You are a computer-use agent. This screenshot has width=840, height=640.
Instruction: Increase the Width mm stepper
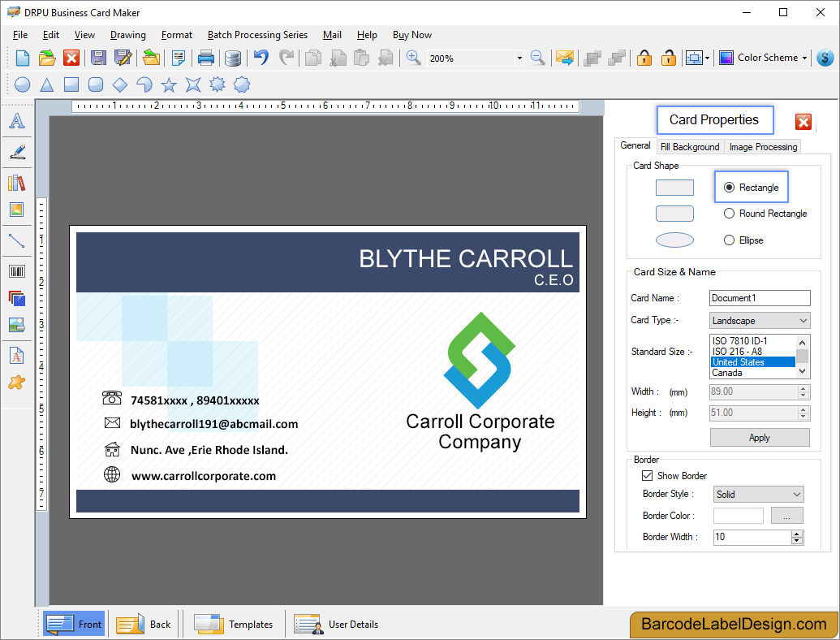click(803, 388)
